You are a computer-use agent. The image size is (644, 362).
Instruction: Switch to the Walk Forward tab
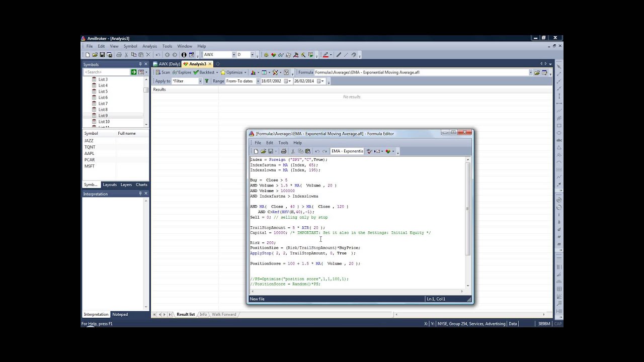click(x=224, y=314)
